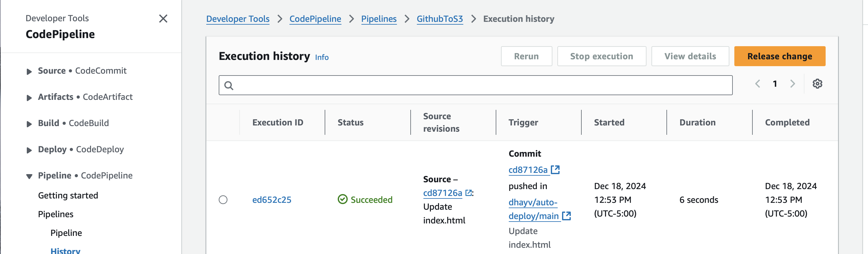Go to CodePipeline breadcrumb
Viewport: 868px width, 254px height.
[x=315, y=19]
